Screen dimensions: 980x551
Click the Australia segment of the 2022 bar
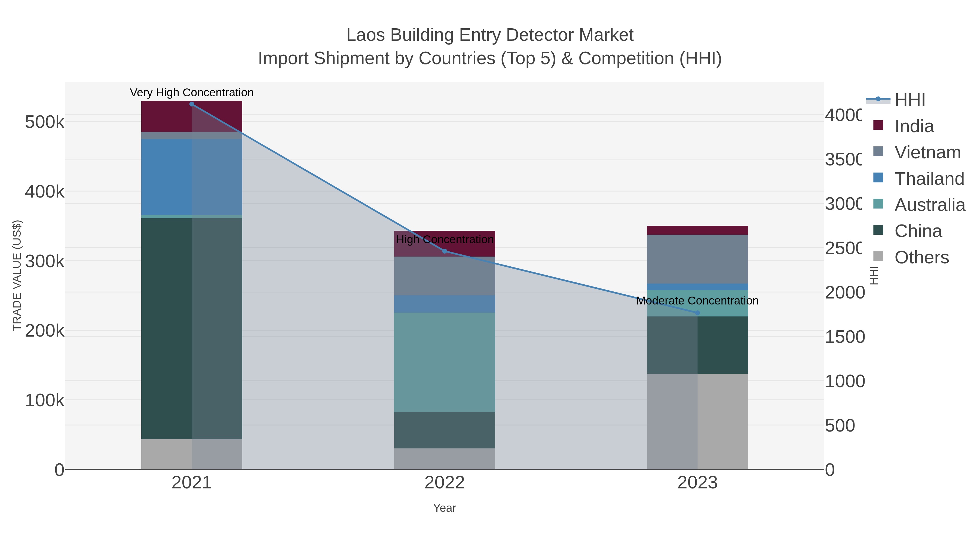(445, 362)
